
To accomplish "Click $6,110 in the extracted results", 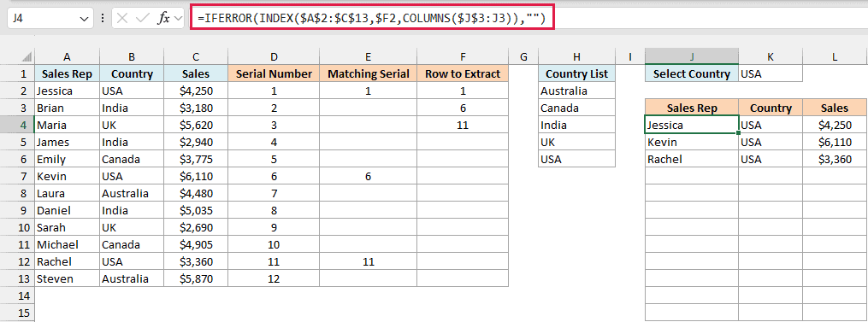I will (835, 142).
